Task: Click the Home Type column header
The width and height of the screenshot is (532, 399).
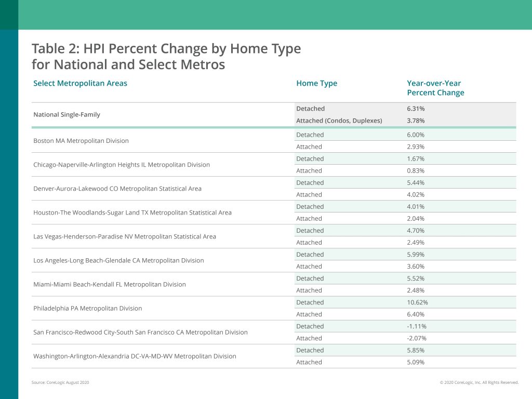Action: [x=316, y=84]
